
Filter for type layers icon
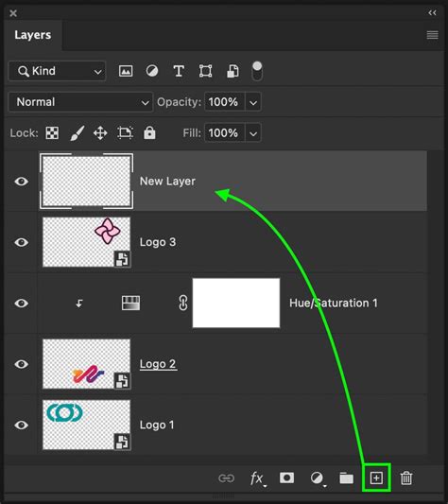point(179,71)
